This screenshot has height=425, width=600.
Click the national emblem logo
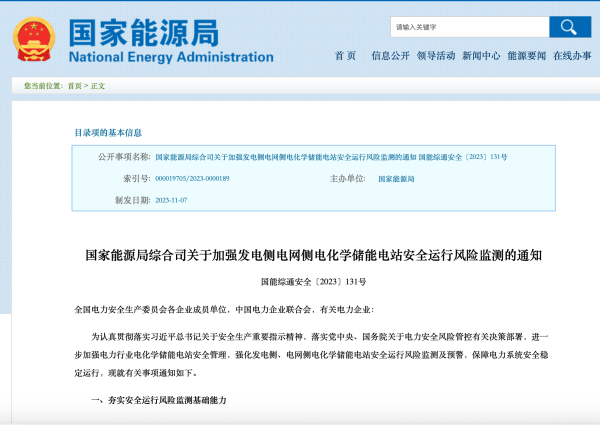(33, 39)
